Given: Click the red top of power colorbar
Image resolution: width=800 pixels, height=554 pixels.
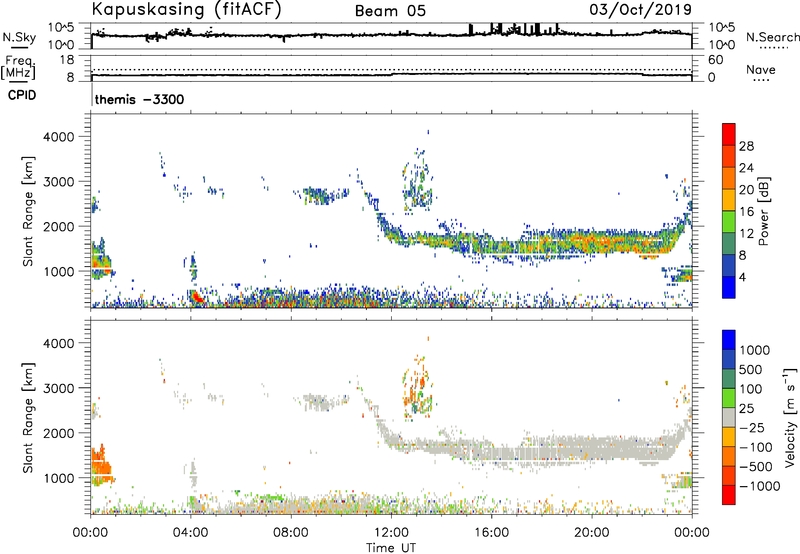Looking at the screenshot, I should point(729,134).
